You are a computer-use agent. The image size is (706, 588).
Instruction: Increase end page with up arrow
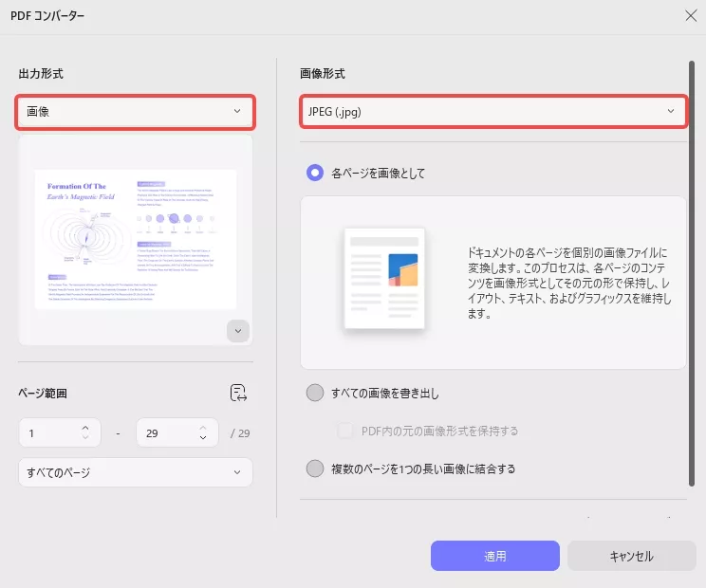(203, 428)
